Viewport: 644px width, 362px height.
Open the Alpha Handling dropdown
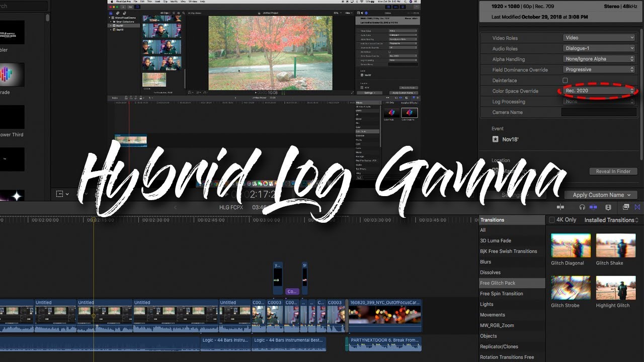coord(599,59)
